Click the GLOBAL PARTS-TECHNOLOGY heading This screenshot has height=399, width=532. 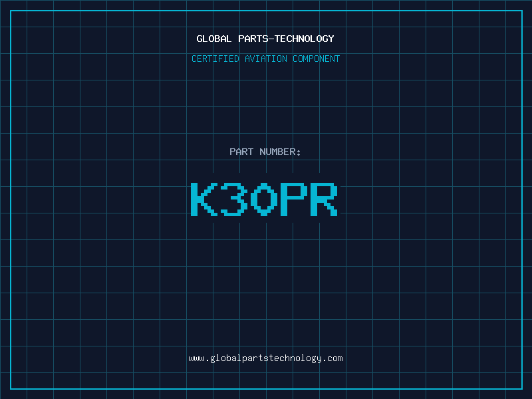click(265, 39)
